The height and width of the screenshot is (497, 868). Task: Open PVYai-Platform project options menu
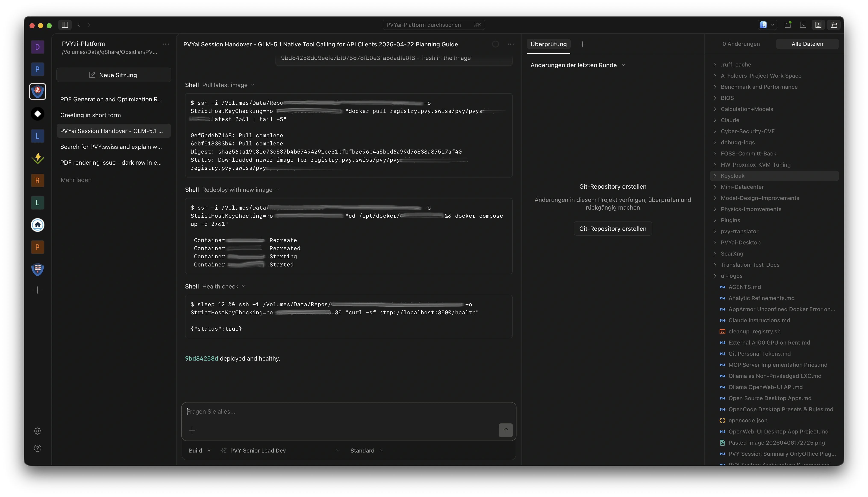point(166,44)
